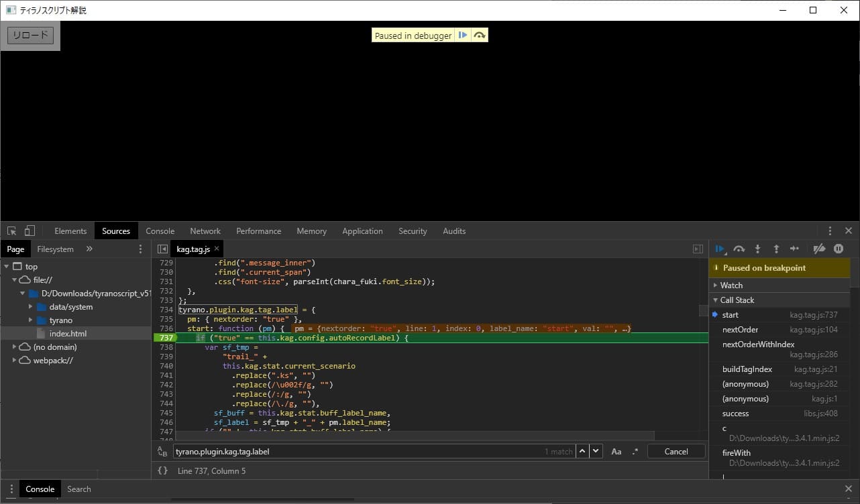Click the Step over function icon
Viewport: 860px width, 504px height.
pyautogui.click(x=739, y=249)
